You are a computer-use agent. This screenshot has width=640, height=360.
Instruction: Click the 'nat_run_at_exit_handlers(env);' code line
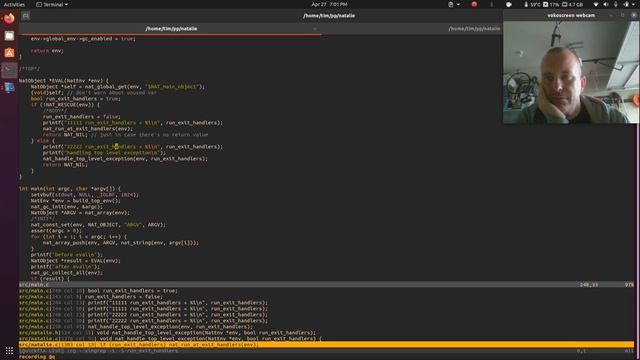pos(88,129)
